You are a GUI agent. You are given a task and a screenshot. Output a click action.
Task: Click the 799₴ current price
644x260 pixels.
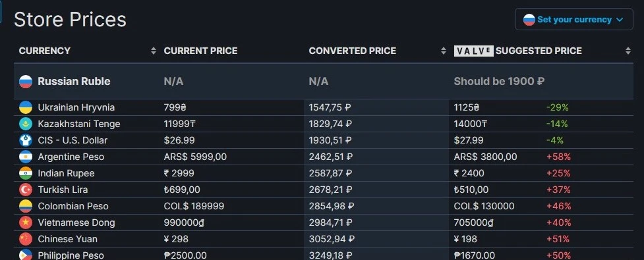175,107
